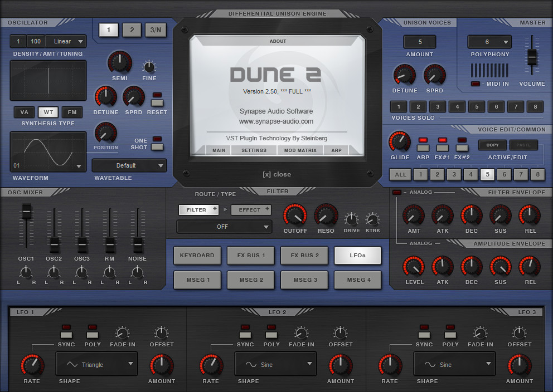The height and width of the screenshot is (392, 553).
Task: Select the WT synthesis type button
Action: [48, 112]
